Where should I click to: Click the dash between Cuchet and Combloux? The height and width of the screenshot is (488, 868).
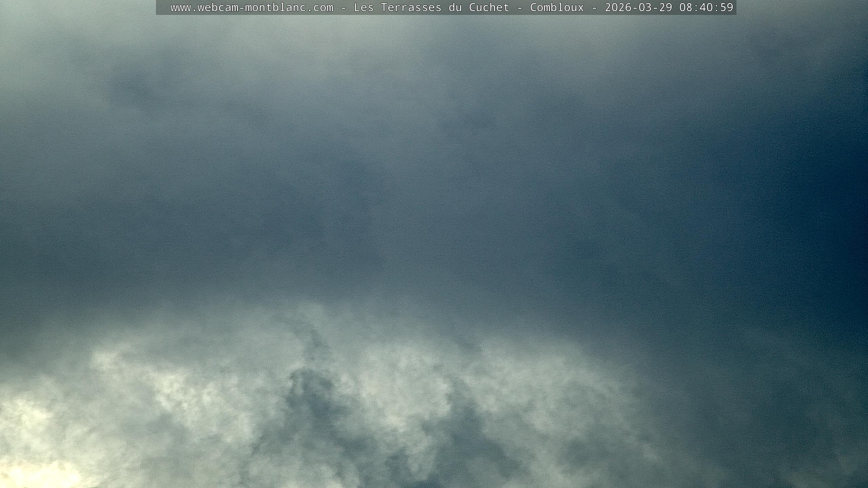[x=519, y=7]
